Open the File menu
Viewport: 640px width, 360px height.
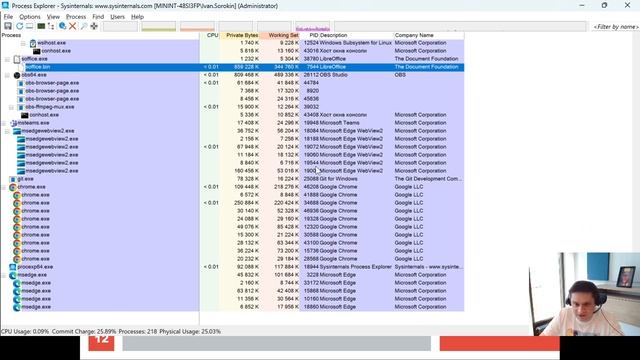click(8, 17)
